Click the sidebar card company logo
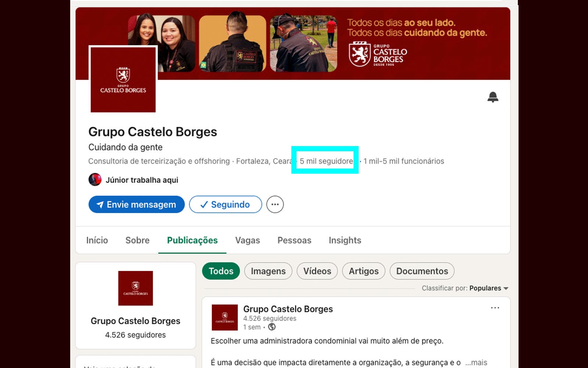Screen dimensions: 588x368 (135, 288)
